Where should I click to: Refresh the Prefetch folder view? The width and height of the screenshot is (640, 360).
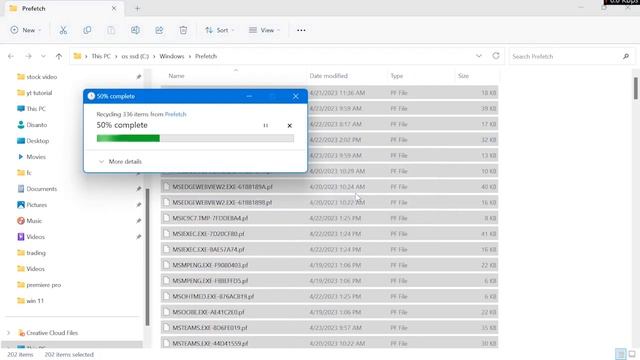pyautogui.click(x=496, y=56)
